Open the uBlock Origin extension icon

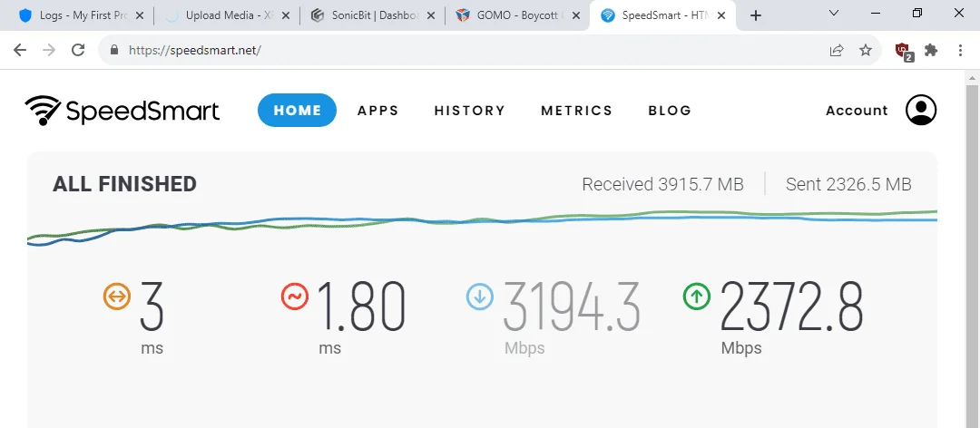click(904, 52)
